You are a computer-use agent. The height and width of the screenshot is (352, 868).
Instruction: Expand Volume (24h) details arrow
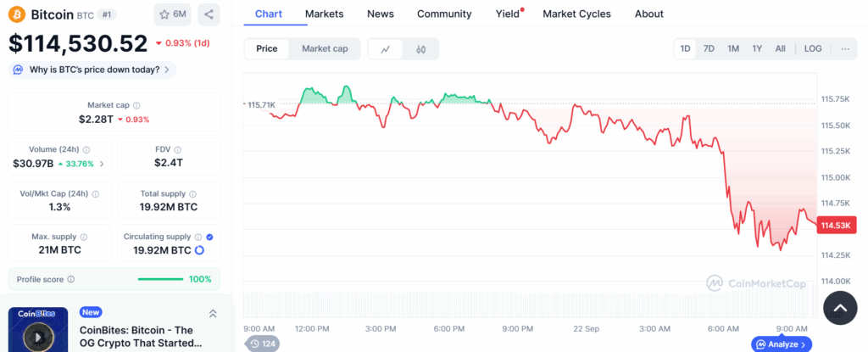pyautogui.click(x=102, y=164)
